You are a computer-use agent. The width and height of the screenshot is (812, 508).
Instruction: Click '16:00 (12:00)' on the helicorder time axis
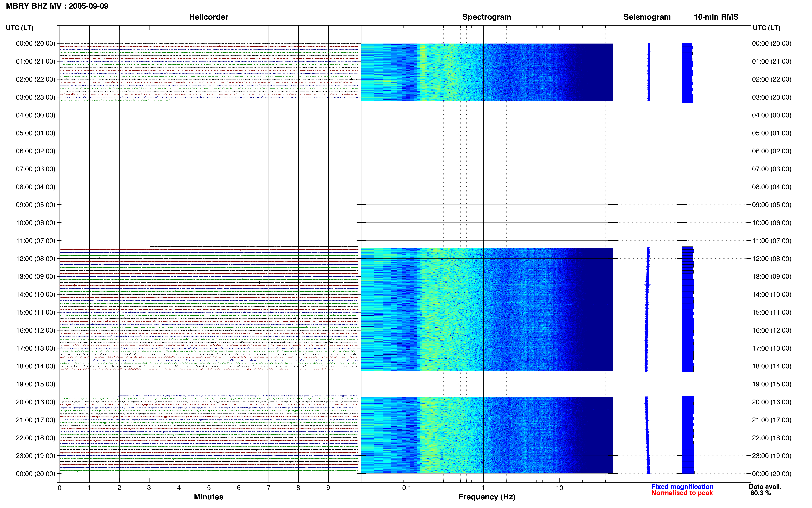click(36, 331)
